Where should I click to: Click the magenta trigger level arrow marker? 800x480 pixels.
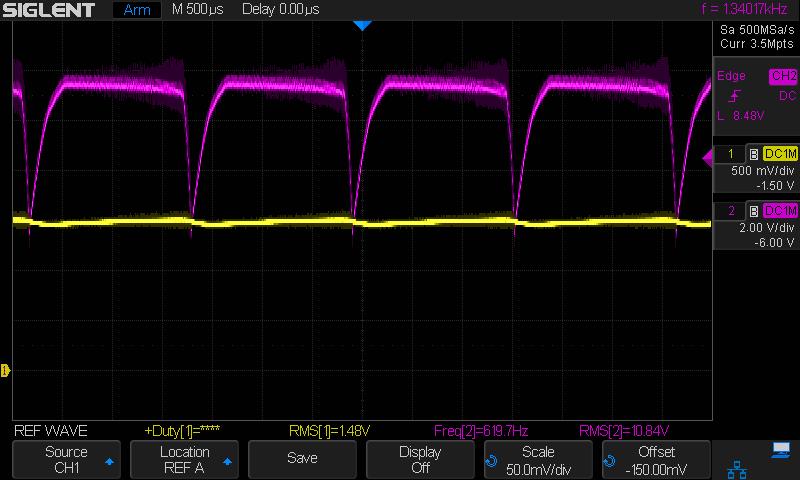point(707,159)
